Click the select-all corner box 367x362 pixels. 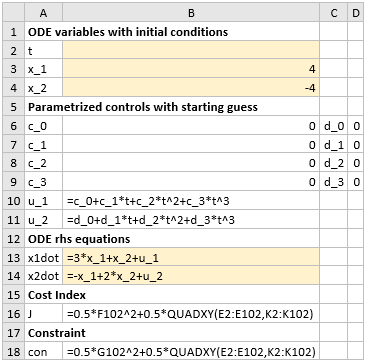click(x=14, y=13)
